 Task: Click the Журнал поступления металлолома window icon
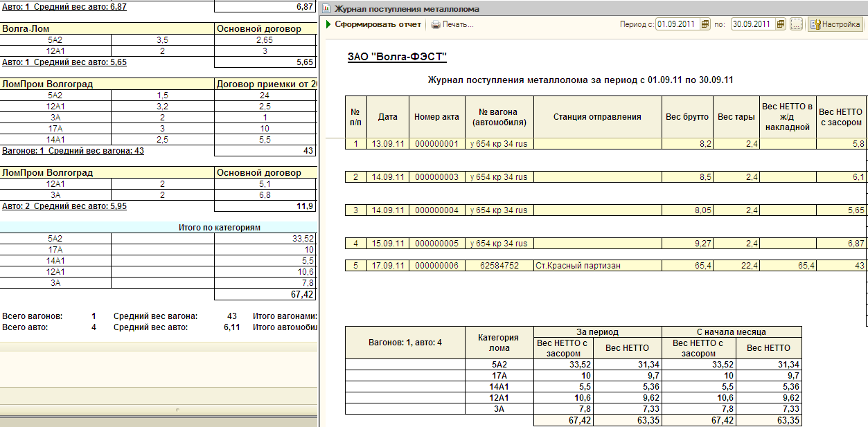pyautogui.click(x=326, y=9)
